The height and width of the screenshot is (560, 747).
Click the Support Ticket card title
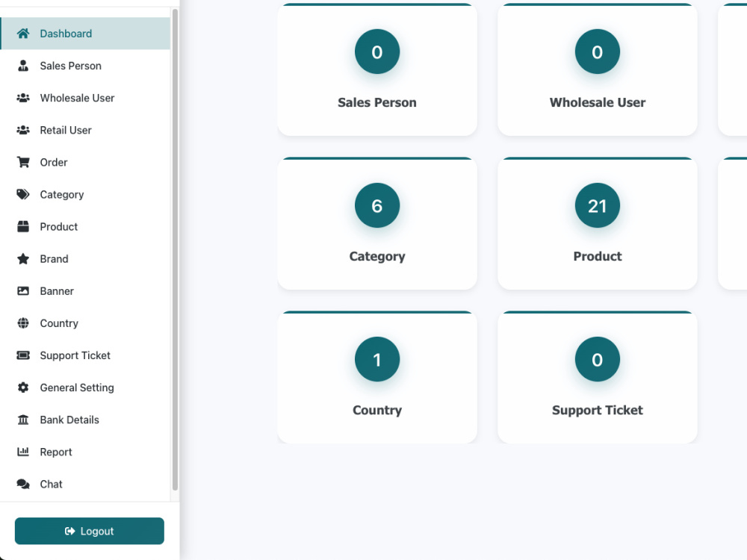[x=598, y=411]
